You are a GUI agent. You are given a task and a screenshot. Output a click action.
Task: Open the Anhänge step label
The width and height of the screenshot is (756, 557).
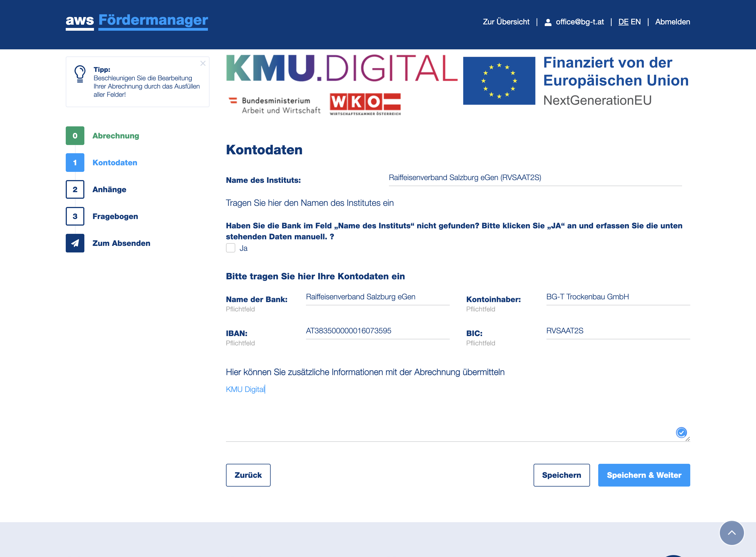(110, 189)
